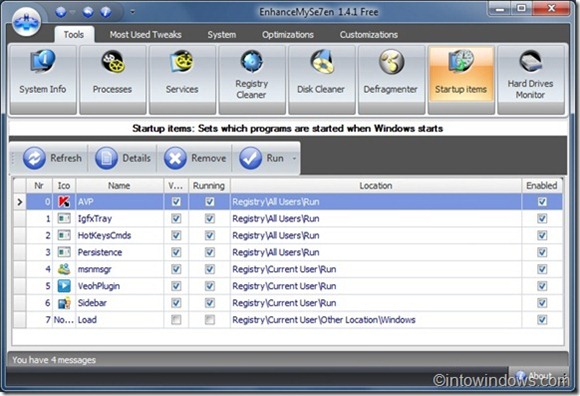Launch the Disk Cleaner tool
Viewport: 580px width, 396px height.
[x=321, y=79]
